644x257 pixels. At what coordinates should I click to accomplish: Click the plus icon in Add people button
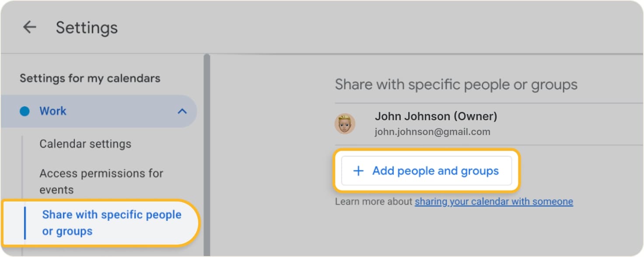(358, 171)
